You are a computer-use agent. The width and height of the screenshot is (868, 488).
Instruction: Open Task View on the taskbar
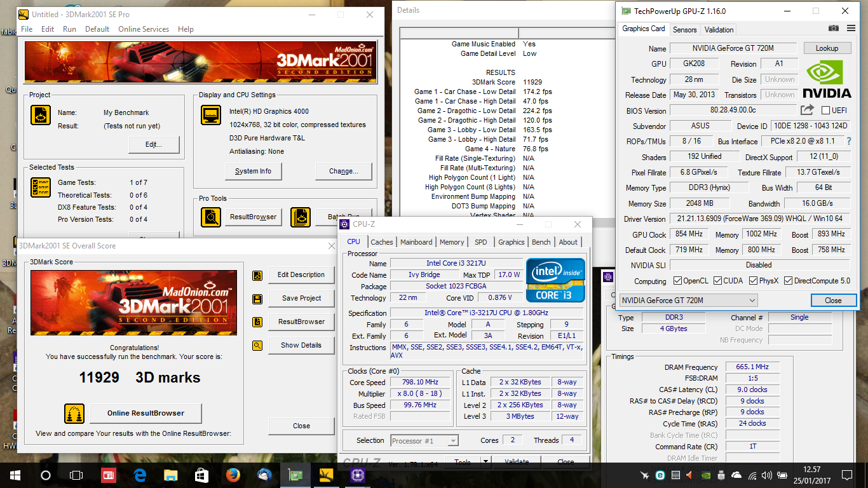76,475
